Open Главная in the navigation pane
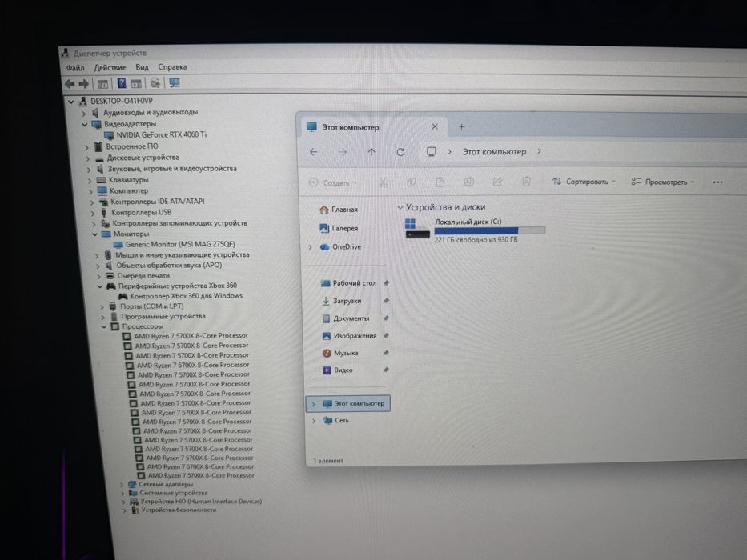This screenshot has width=747, height=560. click(339, 210)
